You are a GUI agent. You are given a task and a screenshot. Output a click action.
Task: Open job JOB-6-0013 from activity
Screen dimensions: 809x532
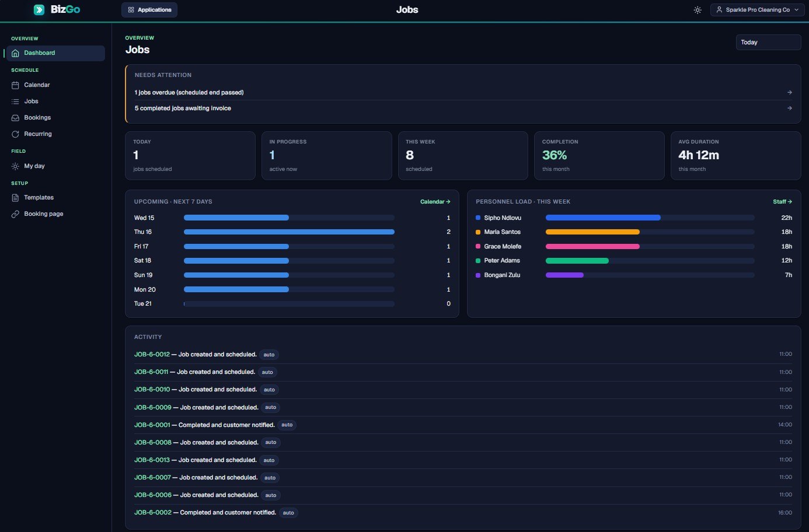(x=152, y=460)
